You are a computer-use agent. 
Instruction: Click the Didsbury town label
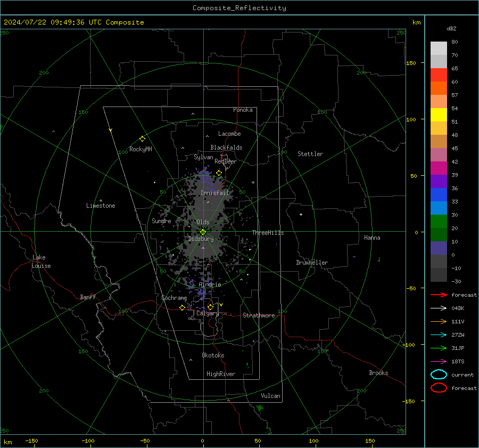coord(201,239)
